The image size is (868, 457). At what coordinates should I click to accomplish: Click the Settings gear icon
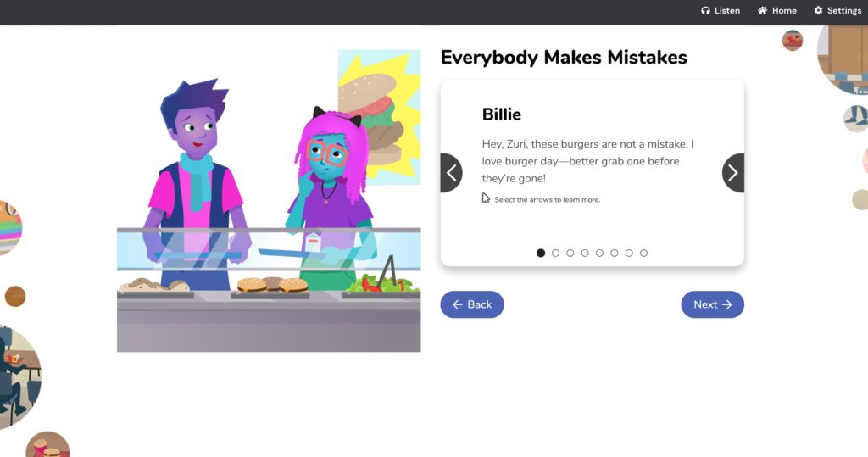(818, 10)
